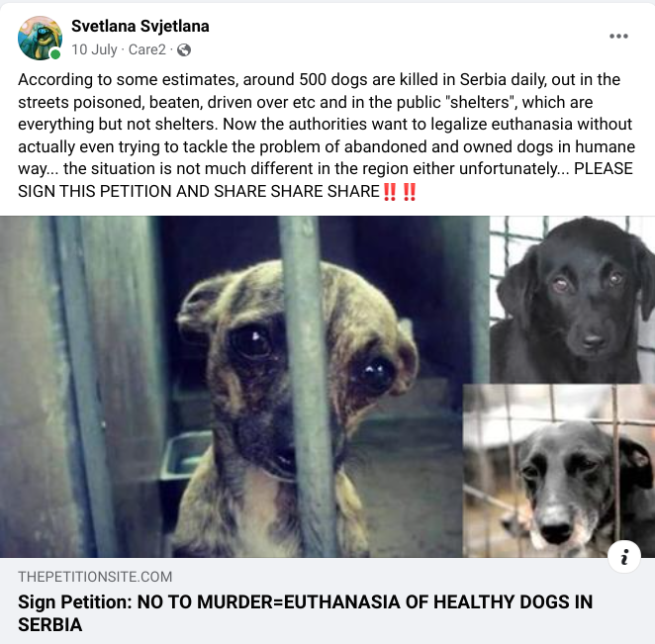
Task: Open the Svetlana Svjetlana profile name link
Action: (140, 26)
